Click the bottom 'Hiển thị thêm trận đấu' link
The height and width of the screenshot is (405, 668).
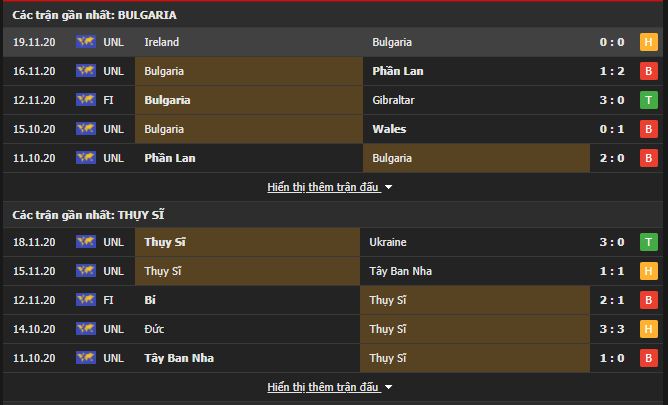[323, 387]
